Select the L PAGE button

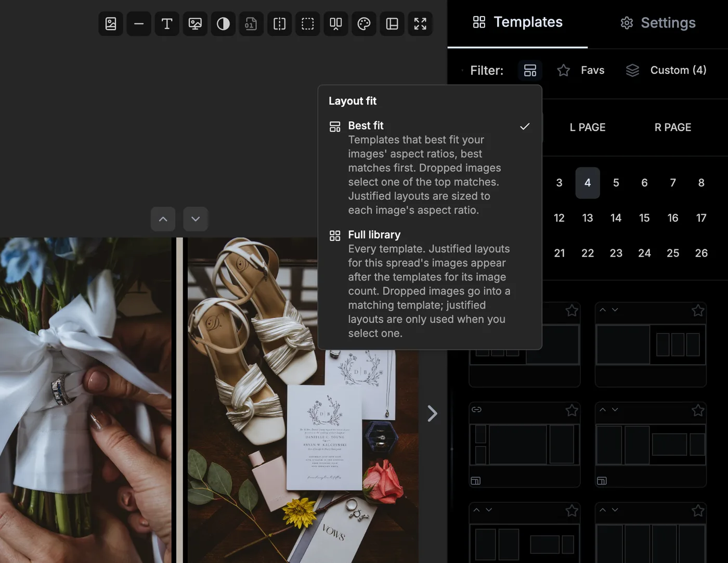(x=588, y=127)
